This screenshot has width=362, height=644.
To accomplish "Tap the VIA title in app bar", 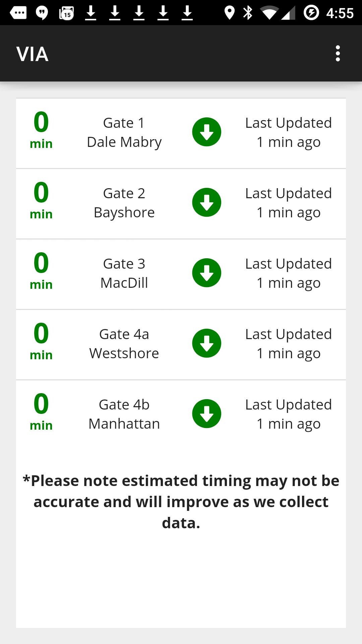I will point(33,54).
